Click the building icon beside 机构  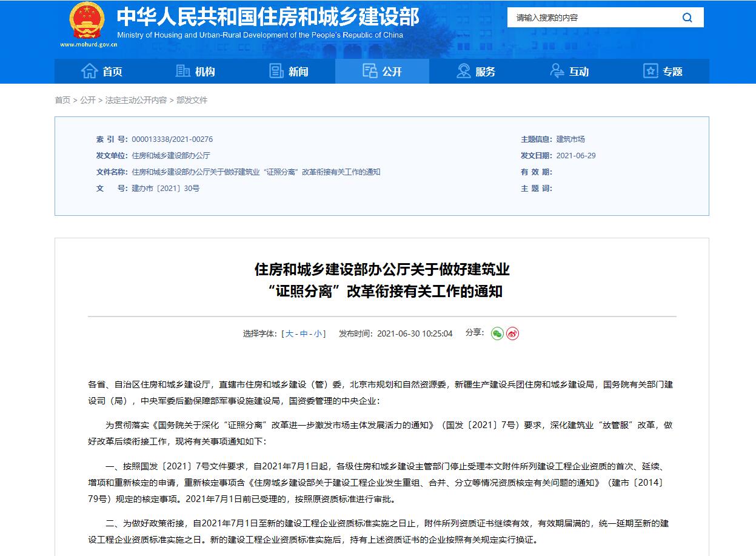coord(182,72)
